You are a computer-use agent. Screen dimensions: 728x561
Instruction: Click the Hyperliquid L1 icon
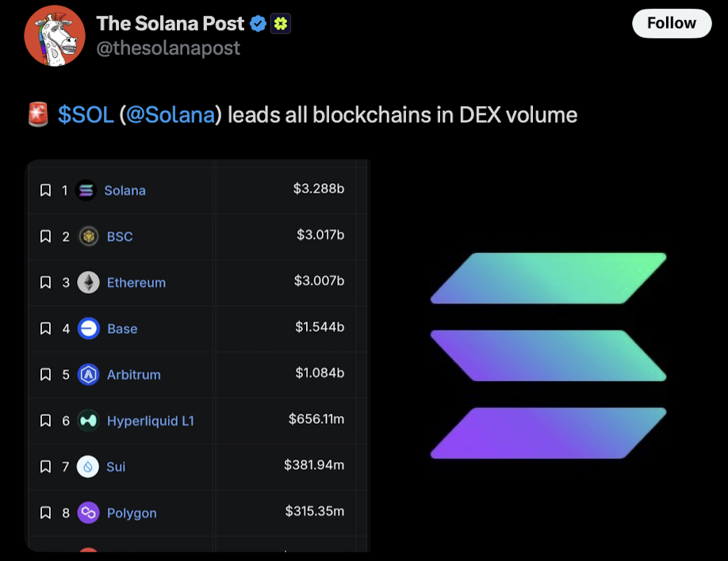(87, 421)
